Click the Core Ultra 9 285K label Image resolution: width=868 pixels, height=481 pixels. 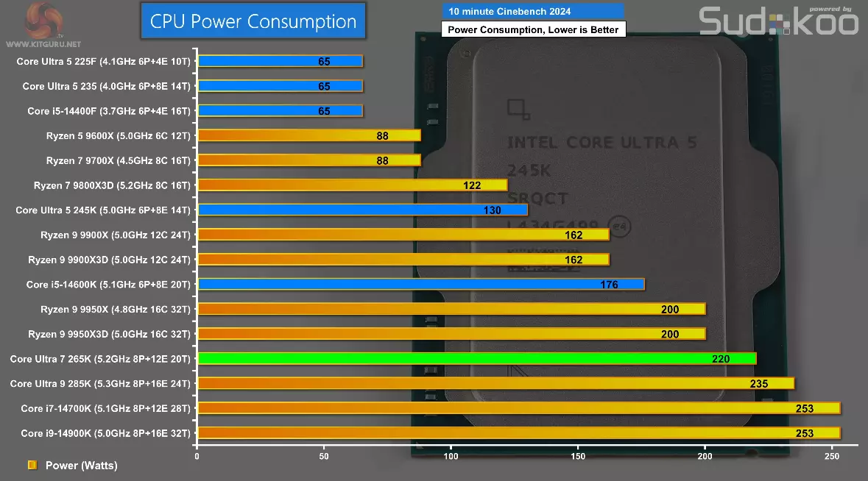tap(99, 384)
